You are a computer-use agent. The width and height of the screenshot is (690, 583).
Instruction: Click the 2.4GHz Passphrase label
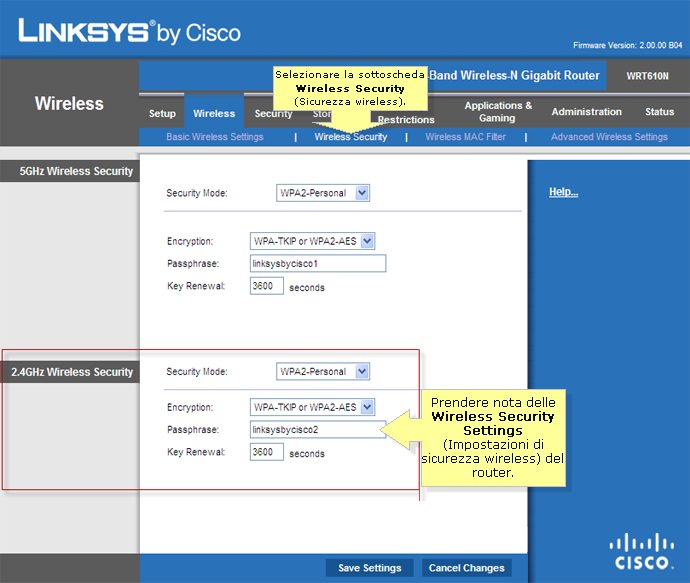pyautogui.click(x=193, y=429)
